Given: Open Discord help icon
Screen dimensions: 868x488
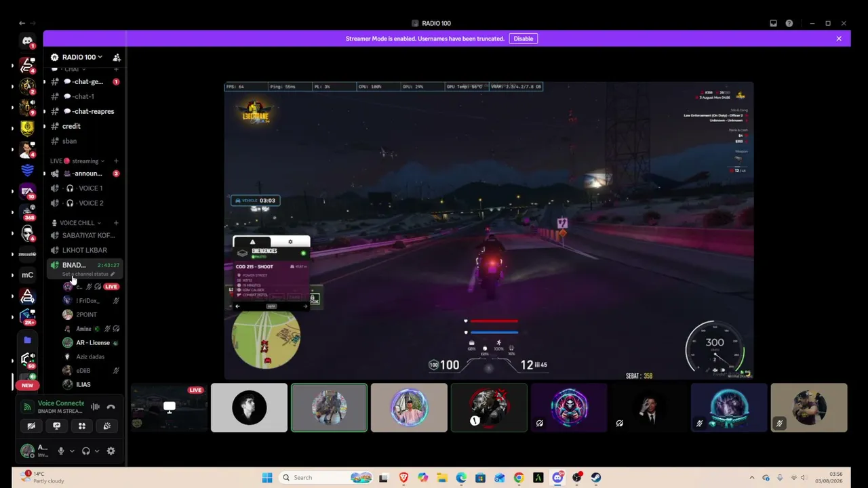Looking at the screenshot, I should pyautogui.click(x=789, y=23).
